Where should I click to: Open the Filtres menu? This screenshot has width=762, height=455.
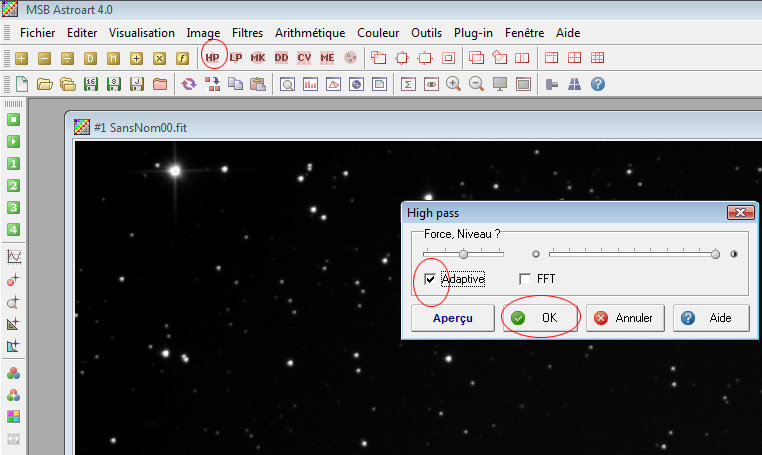tap(247, 33)
